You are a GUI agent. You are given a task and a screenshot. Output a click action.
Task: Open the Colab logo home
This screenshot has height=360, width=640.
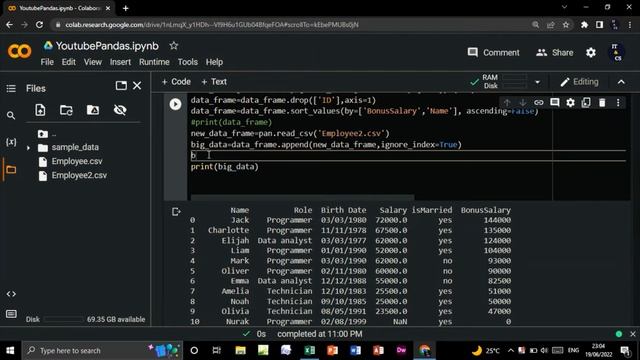19,51
